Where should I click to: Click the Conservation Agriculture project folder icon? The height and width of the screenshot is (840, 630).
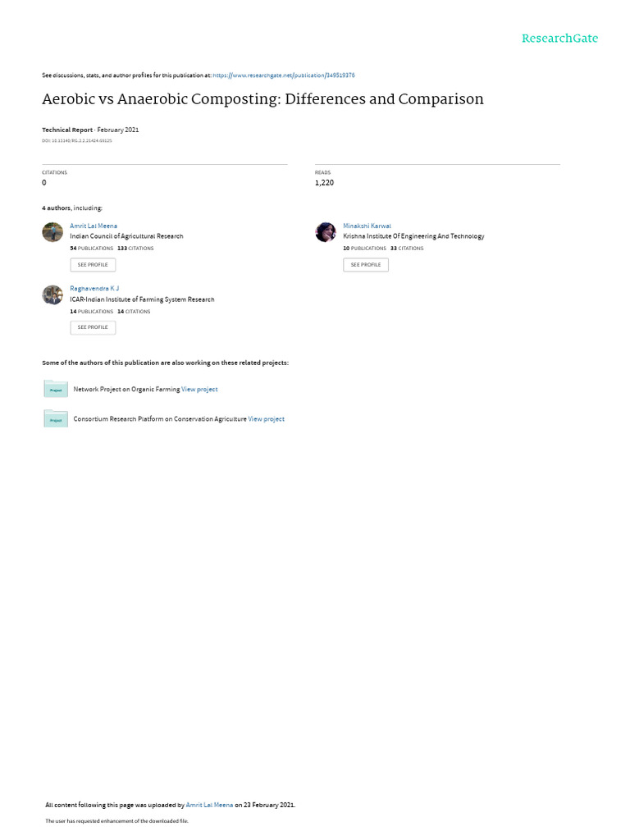(x=56, y=419)
